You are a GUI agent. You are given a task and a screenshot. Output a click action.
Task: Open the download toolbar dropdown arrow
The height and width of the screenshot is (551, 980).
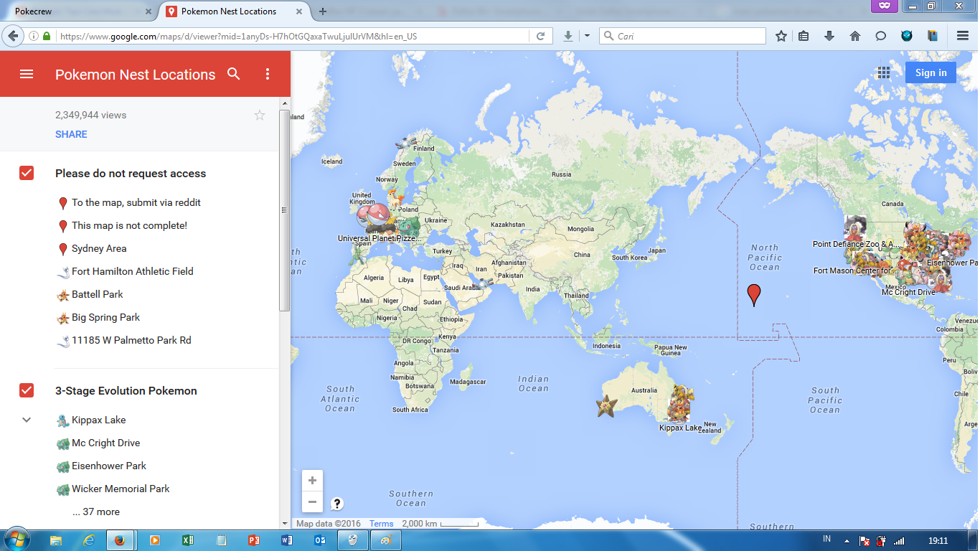(587, 36)
